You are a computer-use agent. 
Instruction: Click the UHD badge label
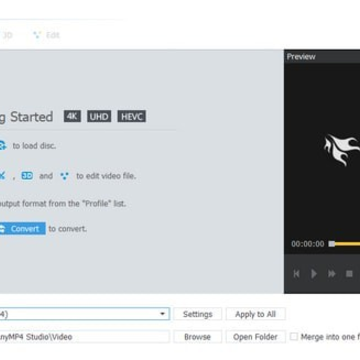99,116
